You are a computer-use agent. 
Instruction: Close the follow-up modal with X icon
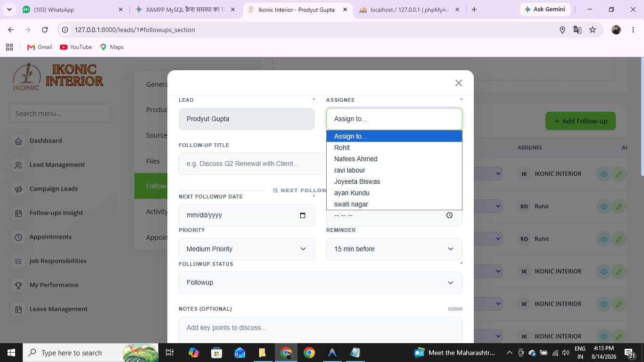click(458, 83)
